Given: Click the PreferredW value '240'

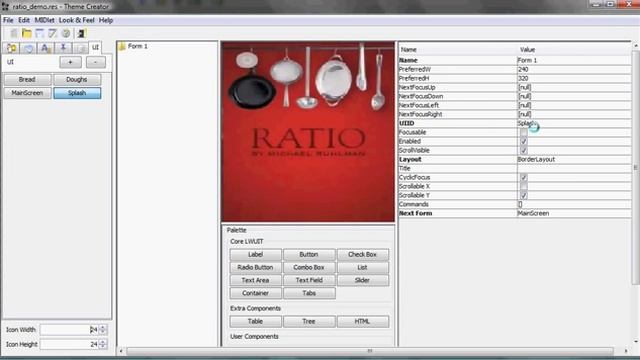Looking at the screenshot, I should [574, 69].
